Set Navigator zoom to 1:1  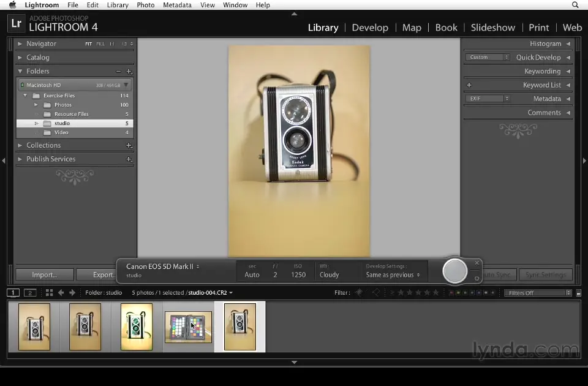[x=111, y=44]
